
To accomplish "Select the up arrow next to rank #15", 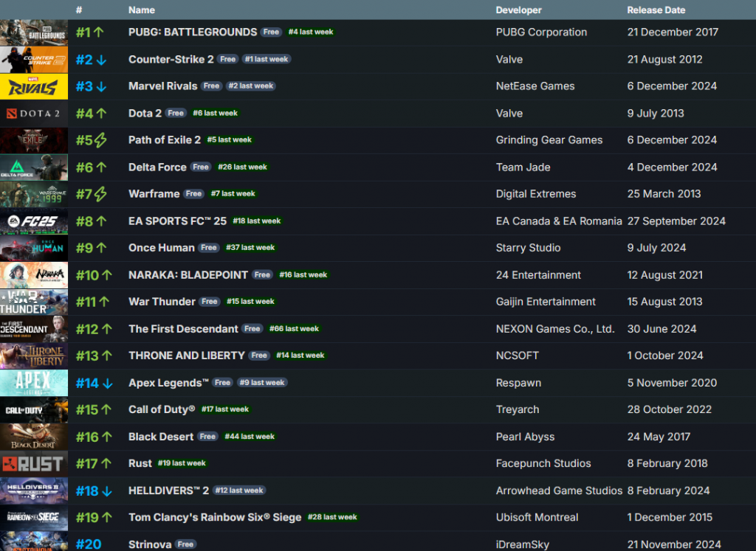I will pos(106,410).
